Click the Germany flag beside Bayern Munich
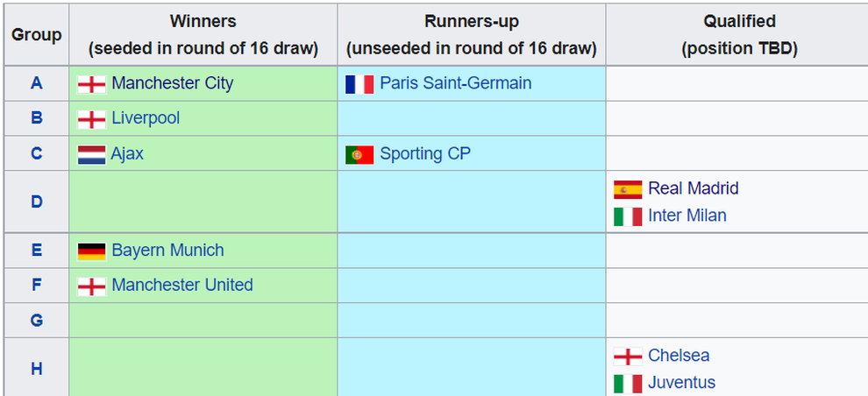868x396 pixels. point(91,251)
